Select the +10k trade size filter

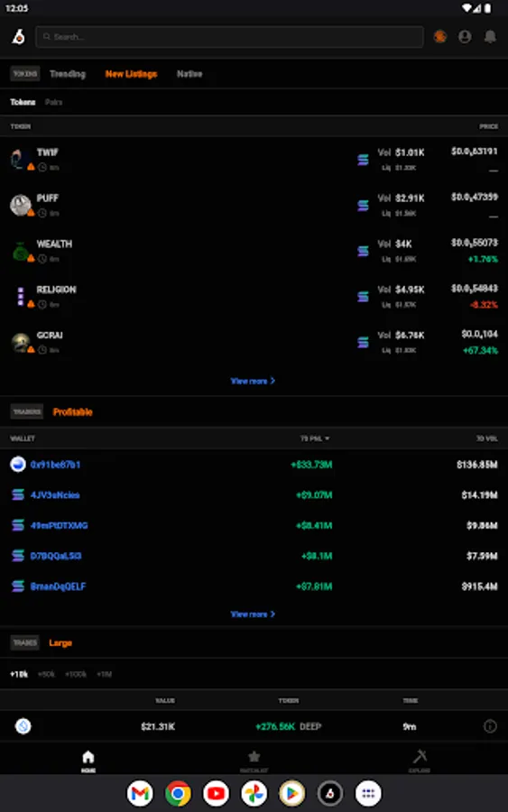19,674
